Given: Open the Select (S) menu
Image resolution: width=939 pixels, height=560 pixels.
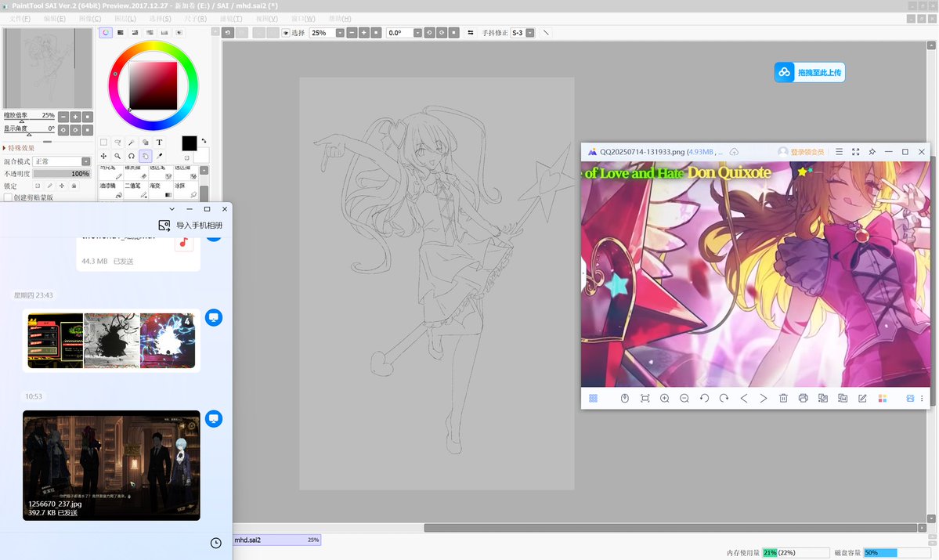Looking at the screenshot, I should tap(160, 19).
